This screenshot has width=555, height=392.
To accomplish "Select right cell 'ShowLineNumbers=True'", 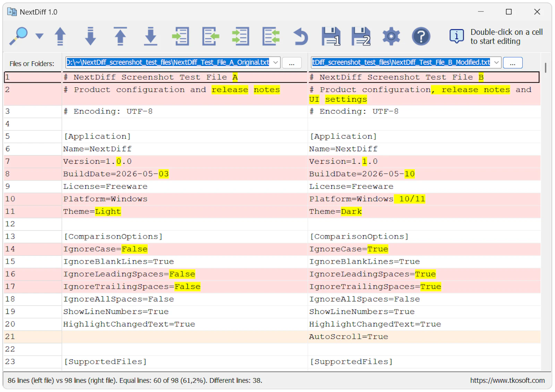I will click(424, 312).
